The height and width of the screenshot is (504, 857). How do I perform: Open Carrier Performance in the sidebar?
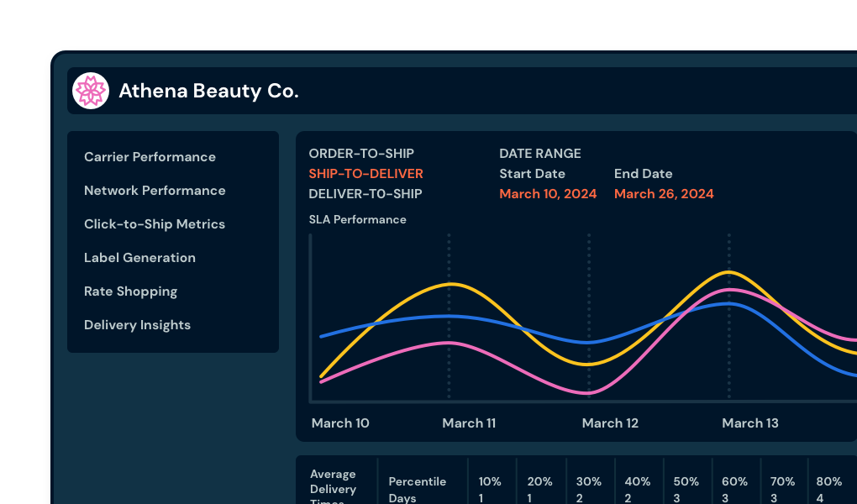(x=150, y=157)
